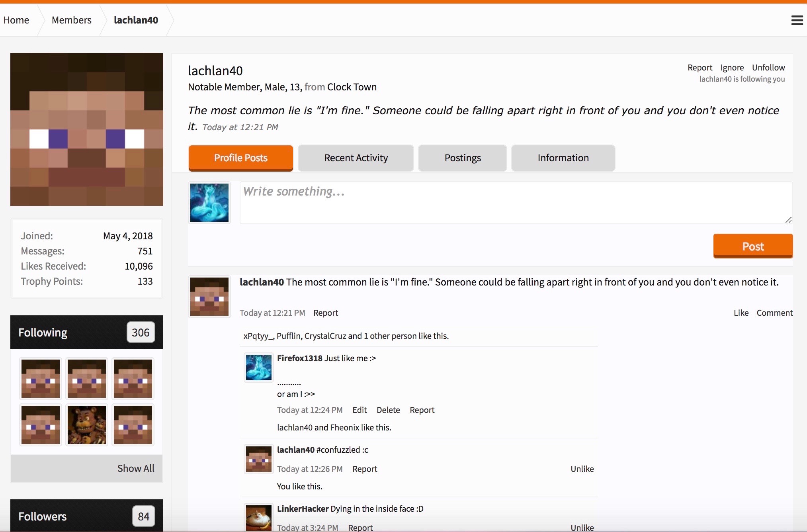The height and width of the screenshot is (532, 807).
Task: Open the Following count 306
Action: tap(141, 332)
